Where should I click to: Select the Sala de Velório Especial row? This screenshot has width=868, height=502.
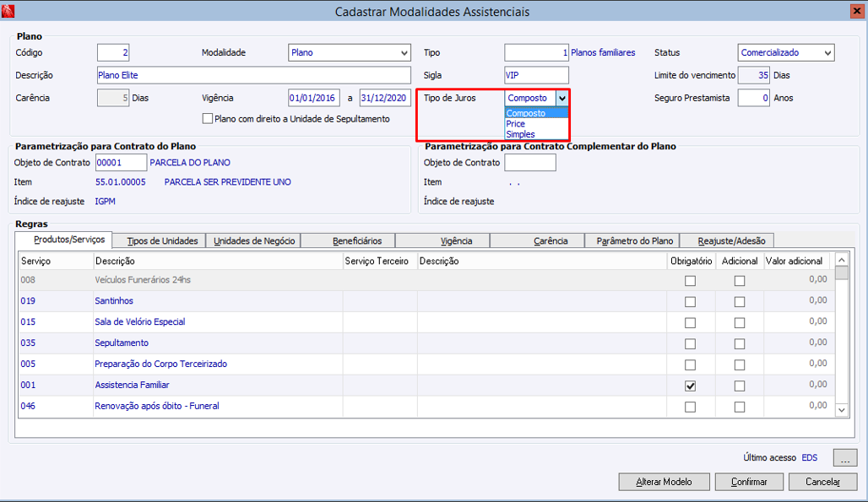[x=139, y=322]
